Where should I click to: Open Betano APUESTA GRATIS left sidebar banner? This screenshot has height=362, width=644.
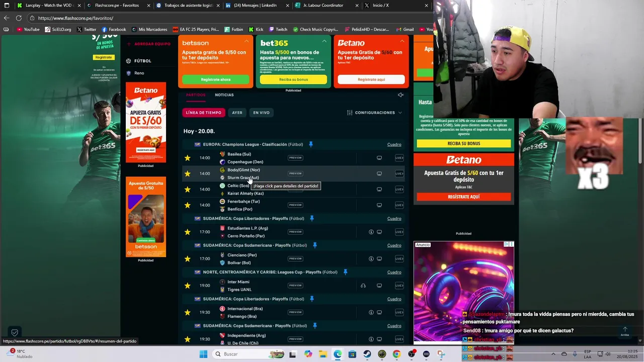[x=146, y=122]
